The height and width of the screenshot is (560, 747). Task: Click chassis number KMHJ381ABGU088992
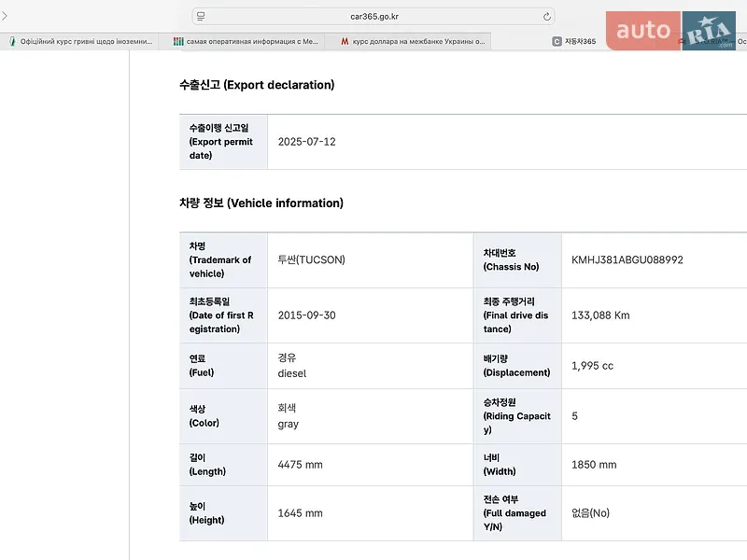627,260
